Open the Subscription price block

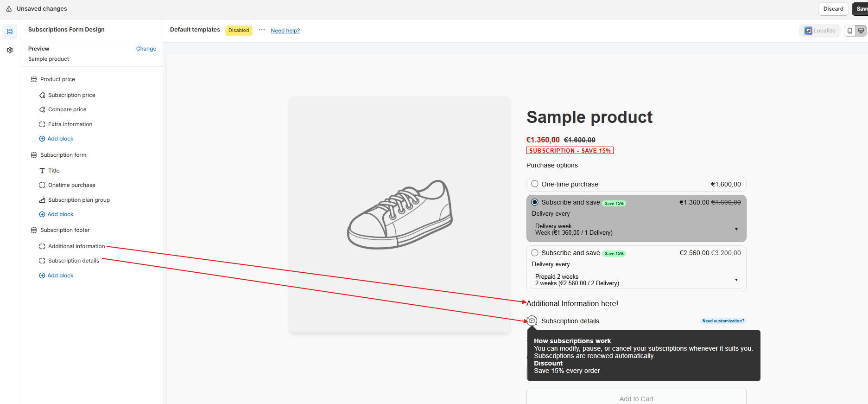tap(71, 95)
